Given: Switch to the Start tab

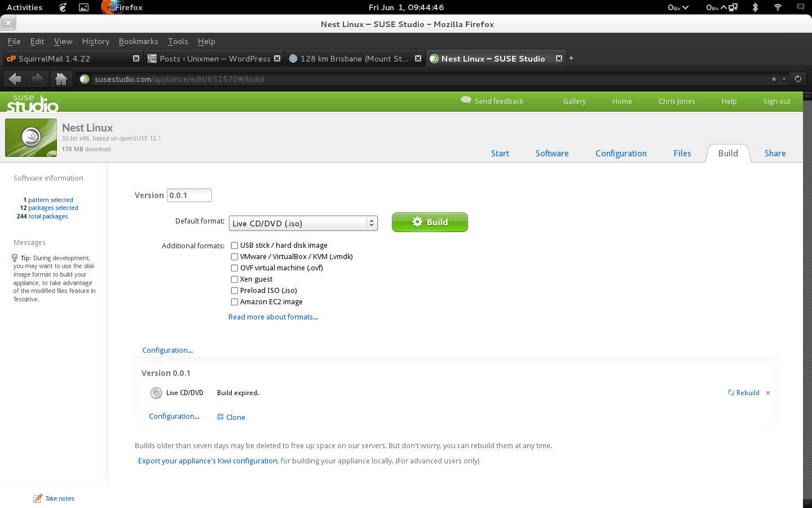Looking at the screenshot, I should point(500,154).
